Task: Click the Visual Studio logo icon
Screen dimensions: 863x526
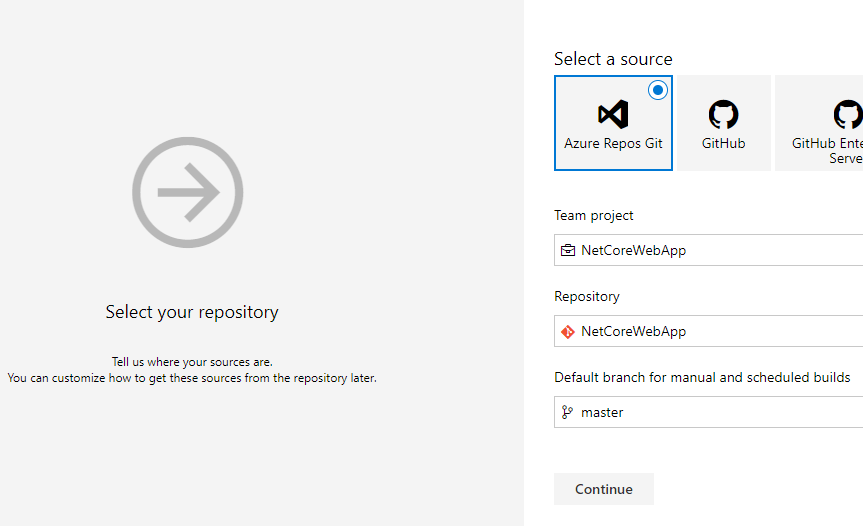Action: tap(613, 114)
